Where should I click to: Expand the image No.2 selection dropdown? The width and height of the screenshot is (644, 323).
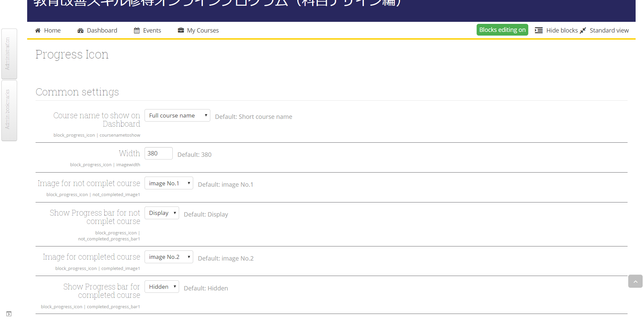click(x=169, y=257)
